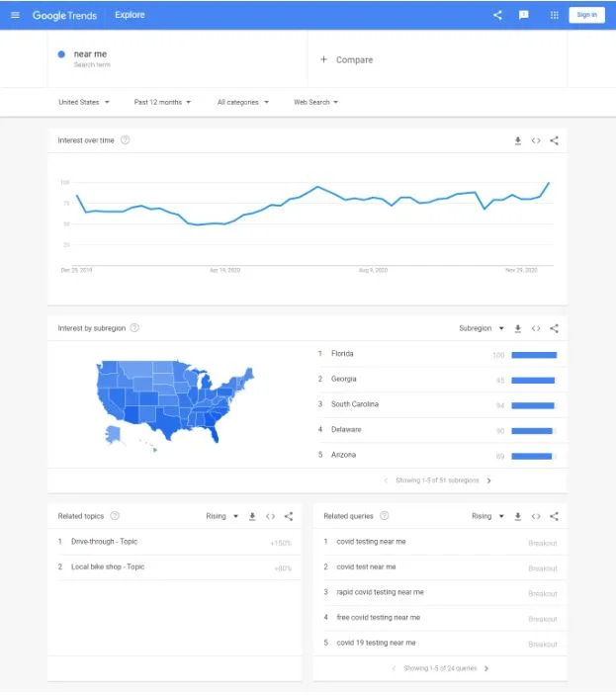
Task: Open the hamburger main menu
Action: 15,15
